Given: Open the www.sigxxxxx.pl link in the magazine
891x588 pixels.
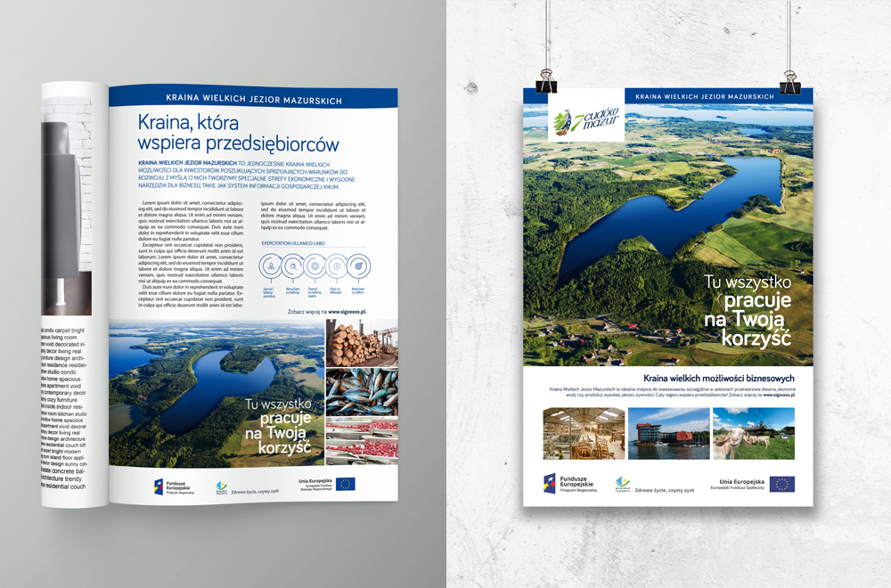Looking at the screenshot, I should pyautogui.click(x=347, y=311).
